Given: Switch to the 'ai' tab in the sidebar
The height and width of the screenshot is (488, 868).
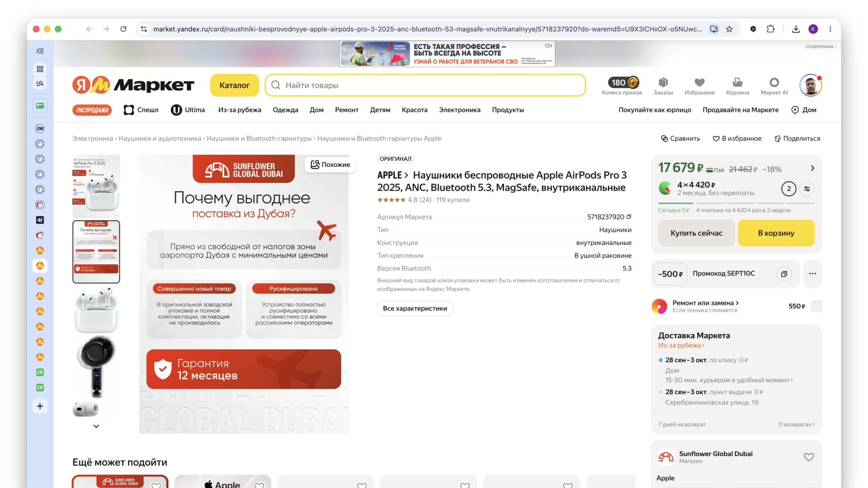Looking at the screenshot, I should pos(40,220).
